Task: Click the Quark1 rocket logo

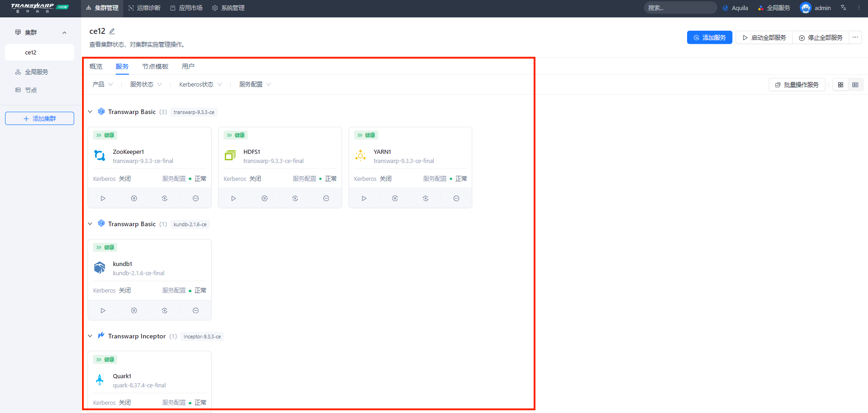Action: point(100,380)
